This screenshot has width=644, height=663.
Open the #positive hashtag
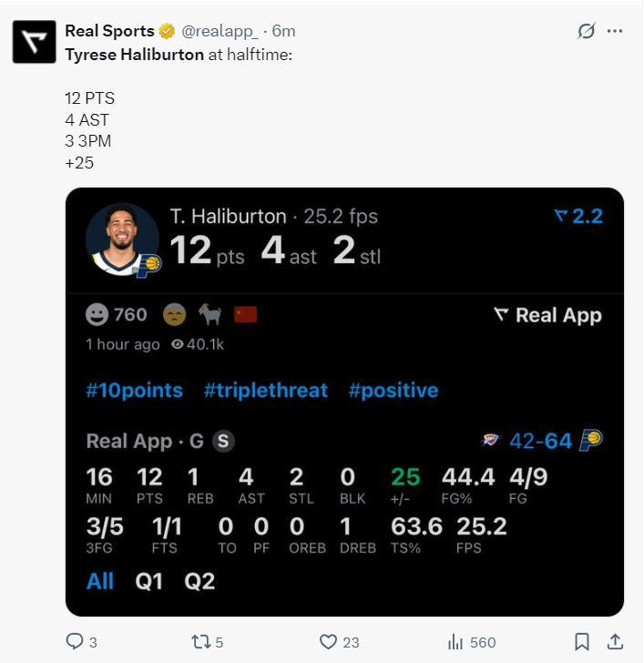(x=393, y=391)
